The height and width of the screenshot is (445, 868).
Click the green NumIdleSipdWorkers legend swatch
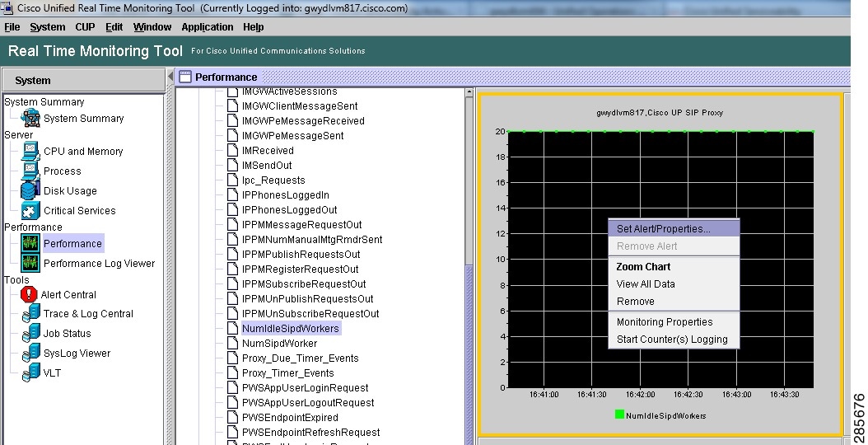pos(619,415)
